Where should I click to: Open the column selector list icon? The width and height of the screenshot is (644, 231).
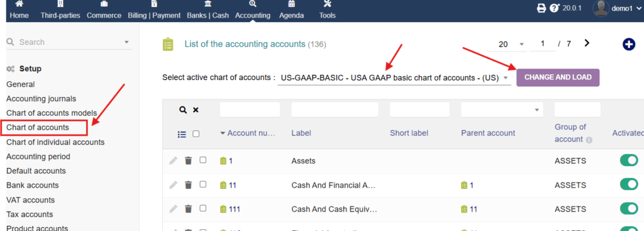tap(182, 134)
